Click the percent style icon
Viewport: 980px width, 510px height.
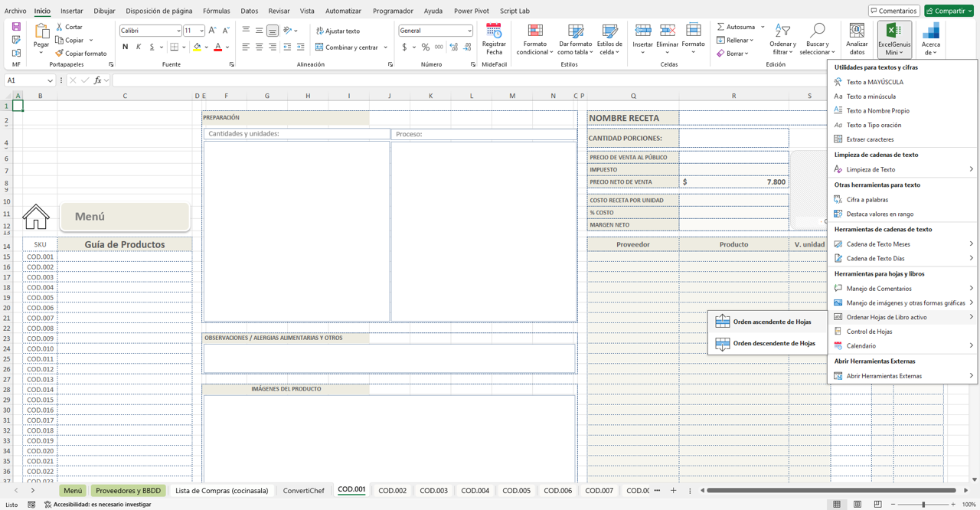pyautogui.click(x=426, y=47)
